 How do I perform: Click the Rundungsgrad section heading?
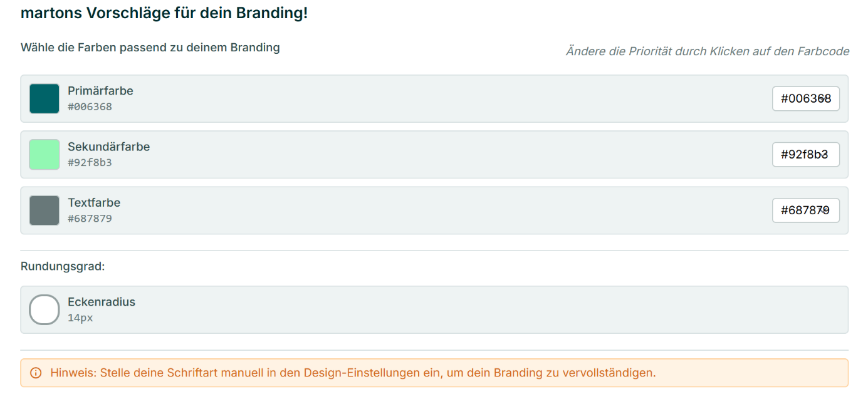(x=63, y=266)
